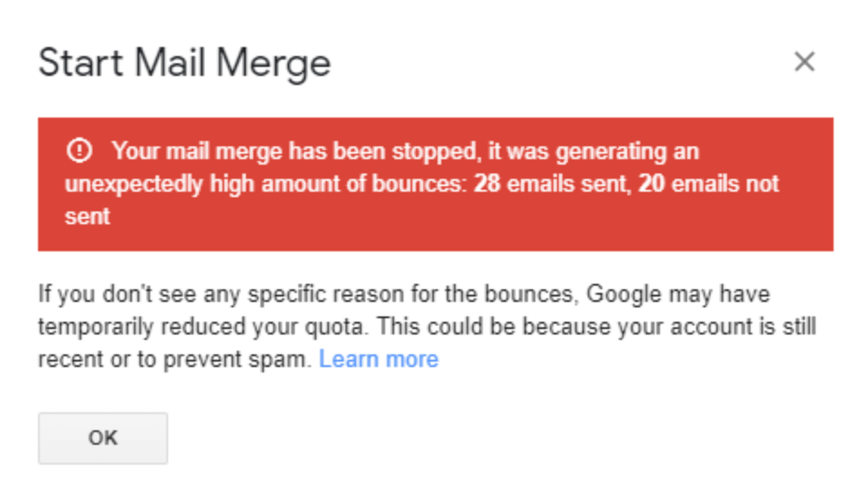Select the "28 emails sent" text

551,184
